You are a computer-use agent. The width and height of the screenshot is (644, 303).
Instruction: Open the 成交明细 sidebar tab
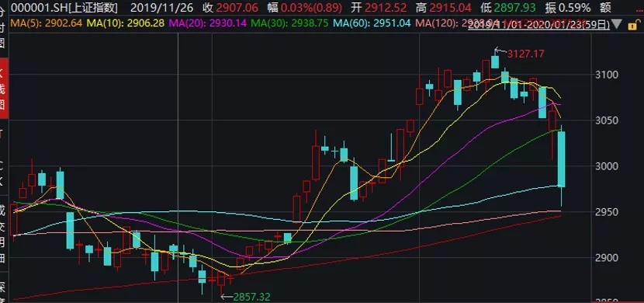[x=3, y=235]
